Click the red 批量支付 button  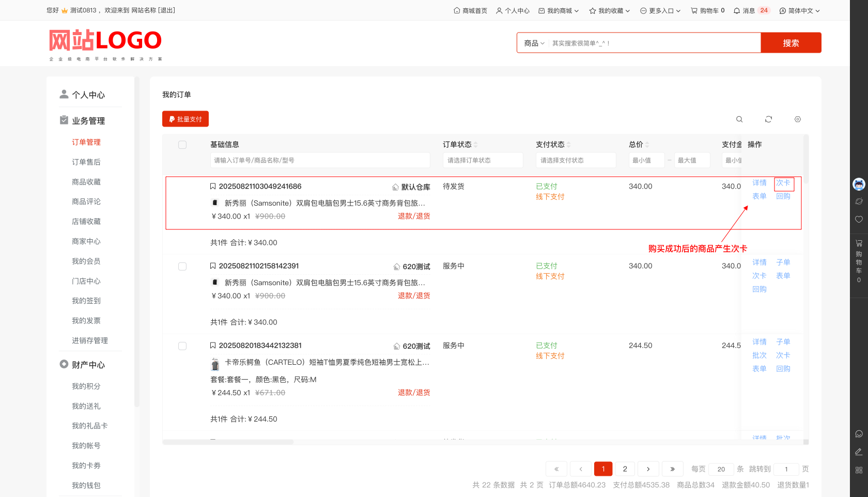pos(185,119)
